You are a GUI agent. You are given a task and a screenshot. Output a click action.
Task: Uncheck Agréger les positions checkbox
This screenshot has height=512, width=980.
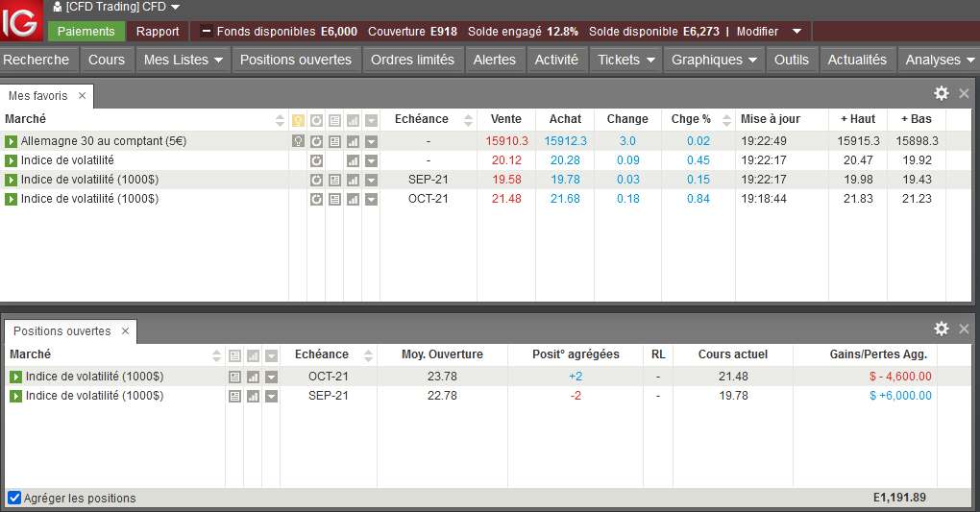click(14, 498)
